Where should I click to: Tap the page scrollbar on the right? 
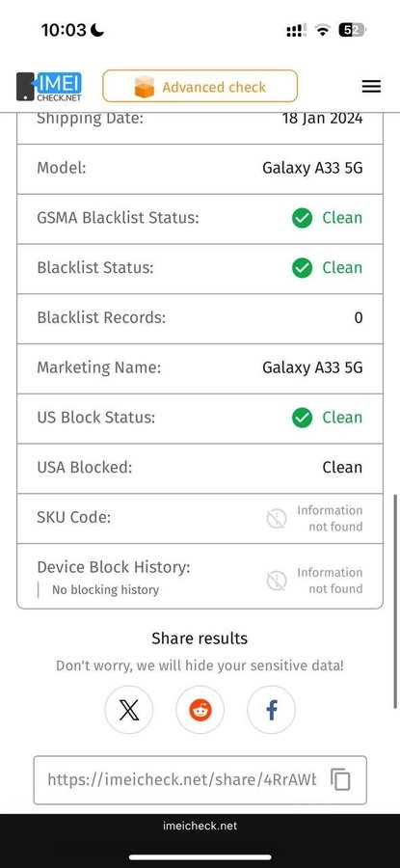[x=395, y=601]
